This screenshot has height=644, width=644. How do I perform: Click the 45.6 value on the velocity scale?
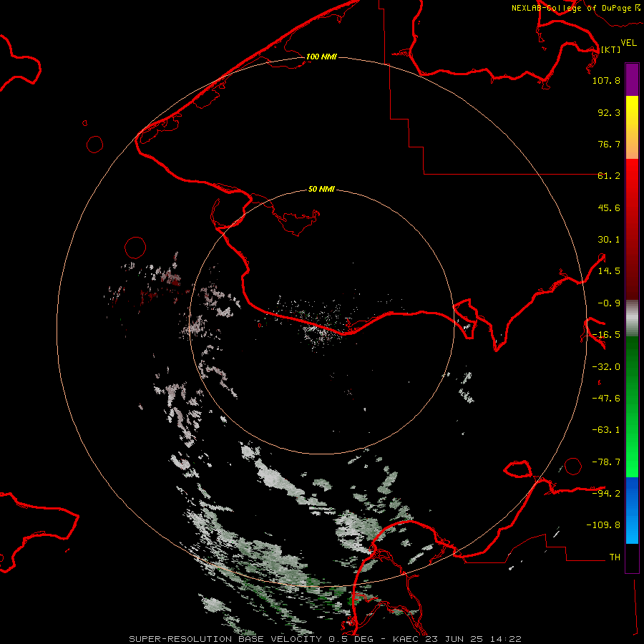[x=609, y=208]
